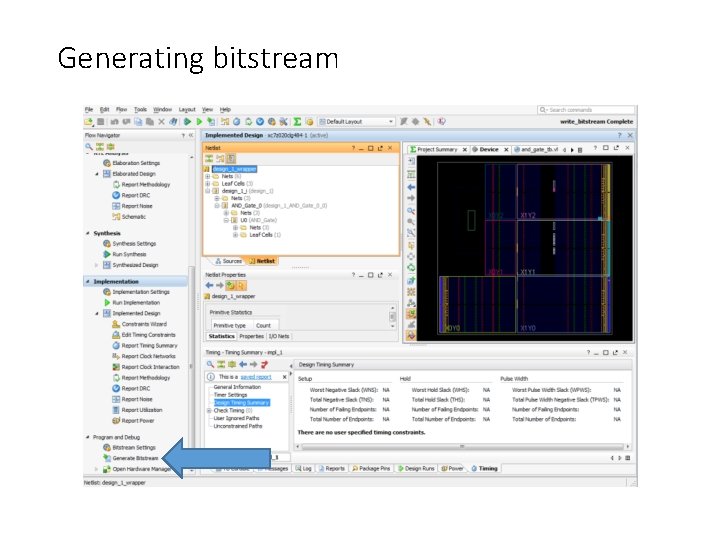Click previous arrow in Device view toolbar
Screen dimensions: 720x540
[x=411, y=187]
